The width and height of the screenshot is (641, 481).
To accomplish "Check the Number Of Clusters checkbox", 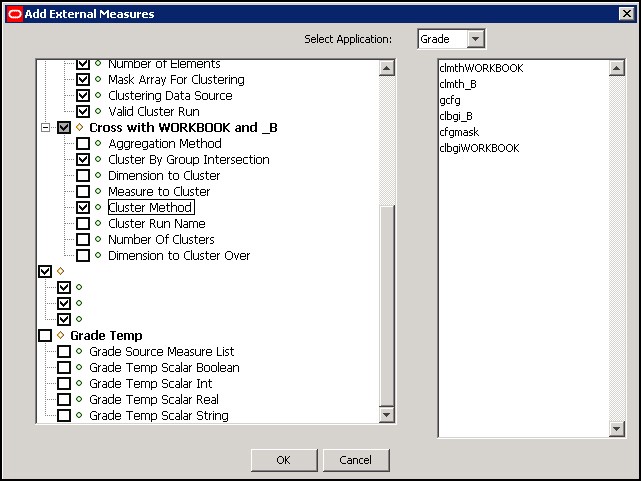I will click(83, 239).
